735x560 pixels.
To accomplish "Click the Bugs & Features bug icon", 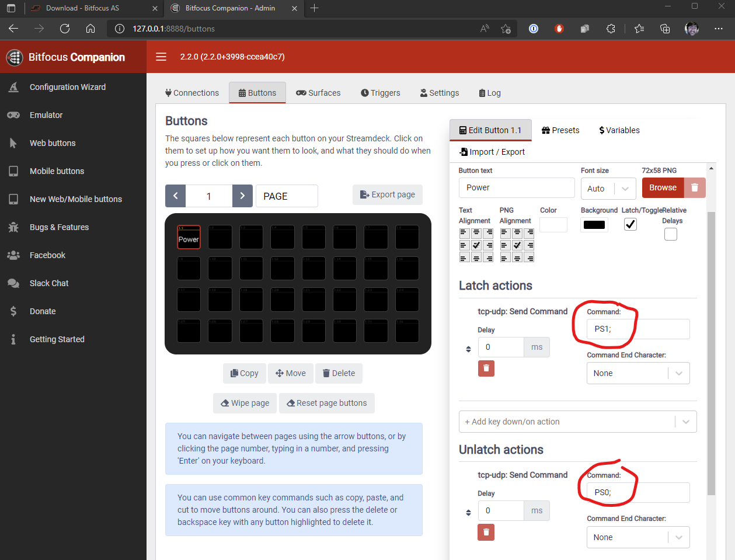I will click(13, 227).
